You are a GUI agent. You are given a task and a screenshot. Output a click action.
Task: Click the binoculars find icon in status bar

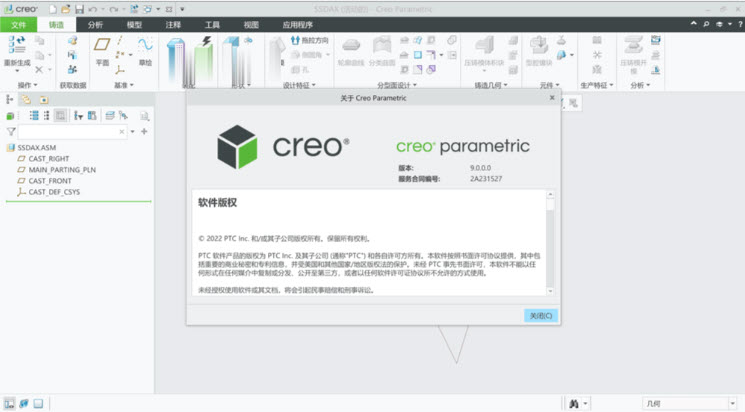pyautogui.click(x=574, y=403)
